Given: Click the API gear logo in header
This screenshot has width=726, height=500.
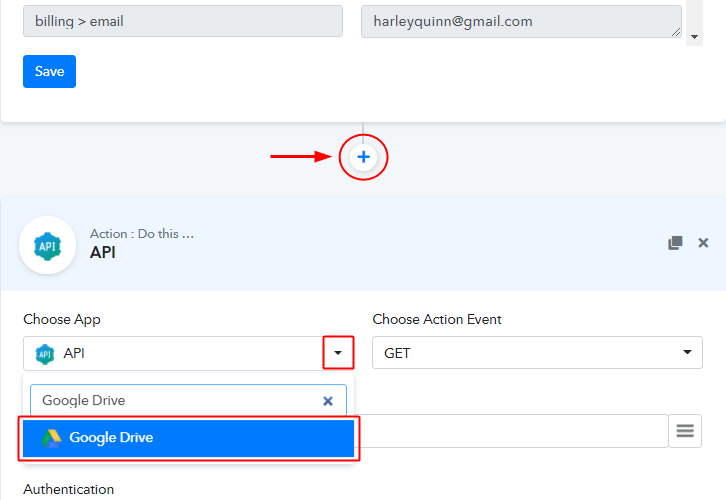Looking at the screenshot, I should point(47,245).
